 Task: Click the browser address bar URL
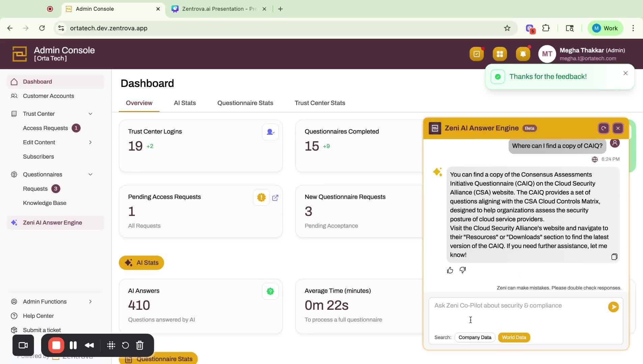click(109, 28)
